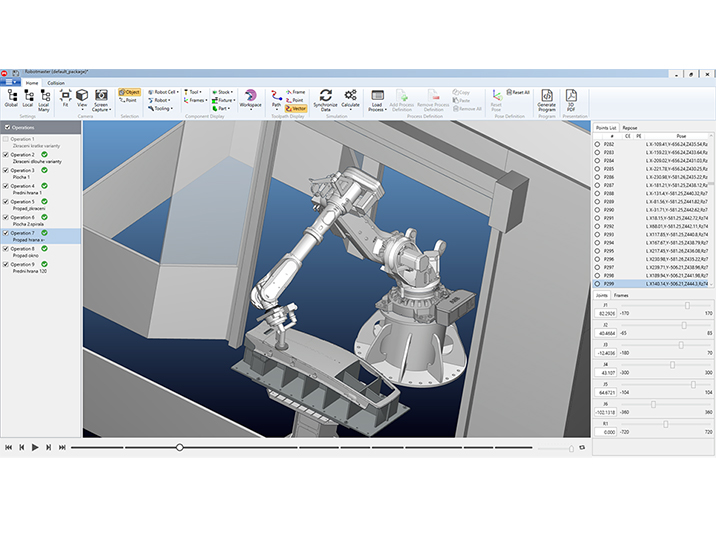Expand the Tooling dropdown

pyautogui.click(x=160, y=109)
